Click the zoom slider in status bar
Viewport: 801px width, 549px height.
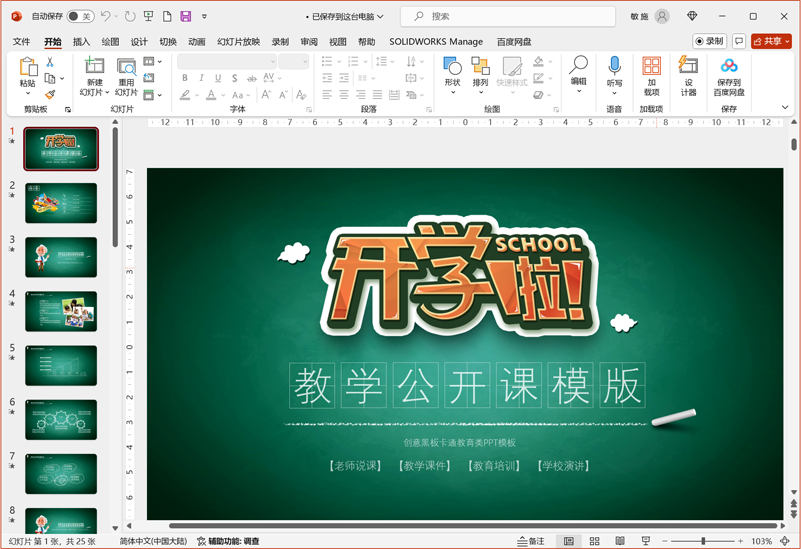click(x=703, y=541)
